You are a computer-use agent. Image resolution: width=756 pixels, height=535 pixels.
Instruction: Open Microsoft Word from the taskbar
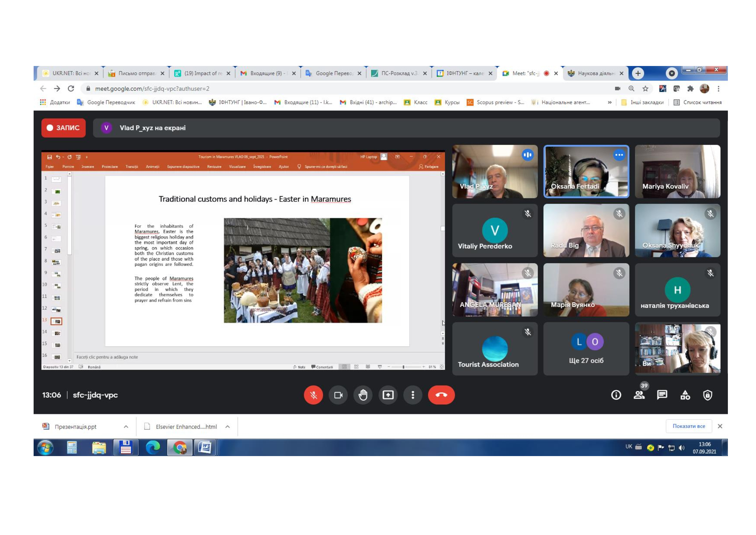[205, 447]
